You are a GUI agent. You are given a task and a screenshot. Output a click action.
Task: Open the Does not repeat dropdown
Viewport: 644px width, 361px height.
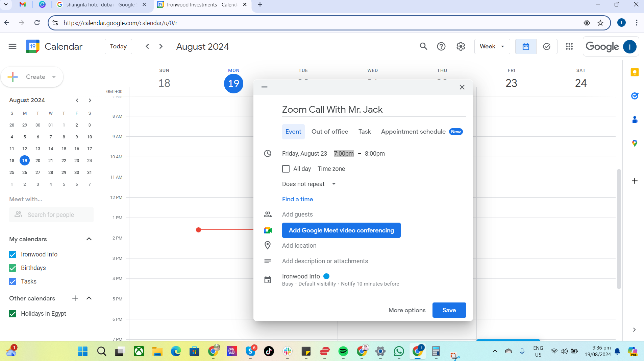(309, 184)
